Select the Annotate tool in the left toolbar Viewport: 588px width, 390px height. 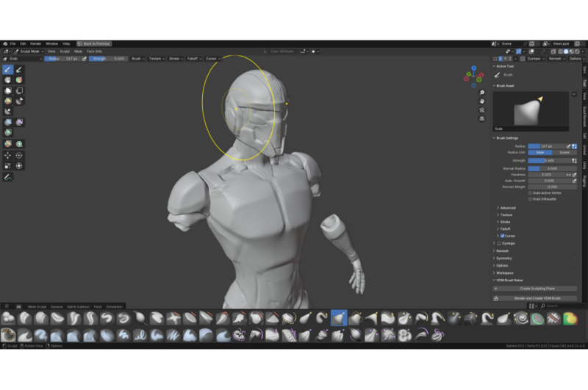8,177
